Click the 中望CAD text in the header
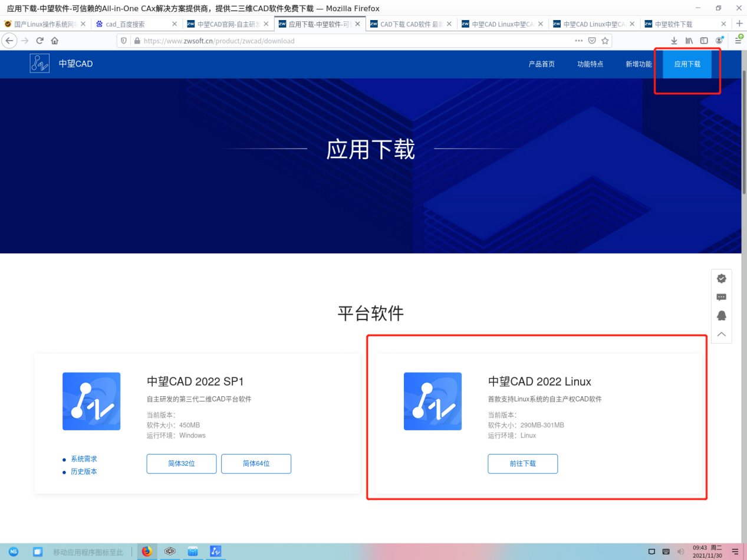 pyautogui.click(x=75, y=64)
